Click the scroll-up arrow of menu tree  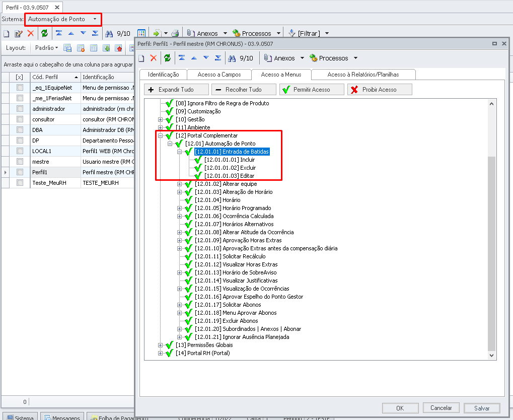[491, 104]
